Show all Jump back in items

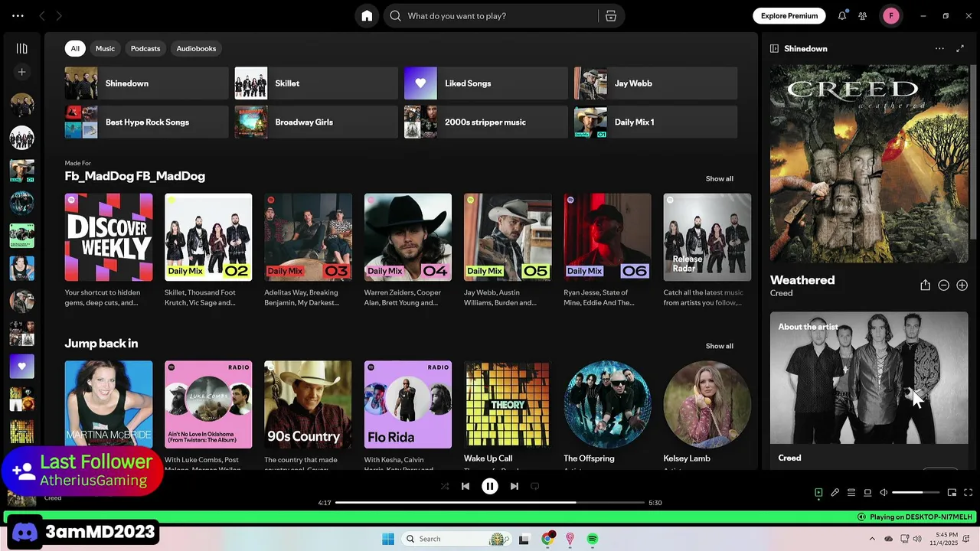[719, 346]
